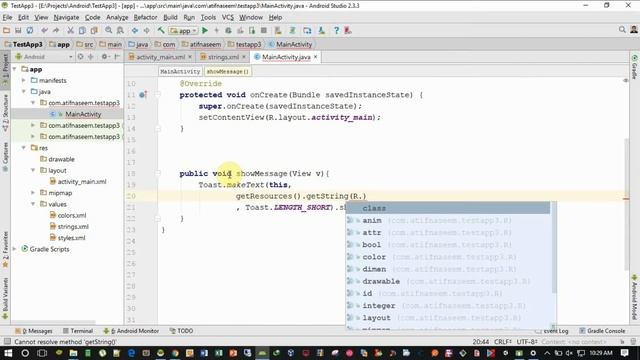Open the Gradle Console panel
Viewport: 640px width, 360px height.
coord(602,331)
